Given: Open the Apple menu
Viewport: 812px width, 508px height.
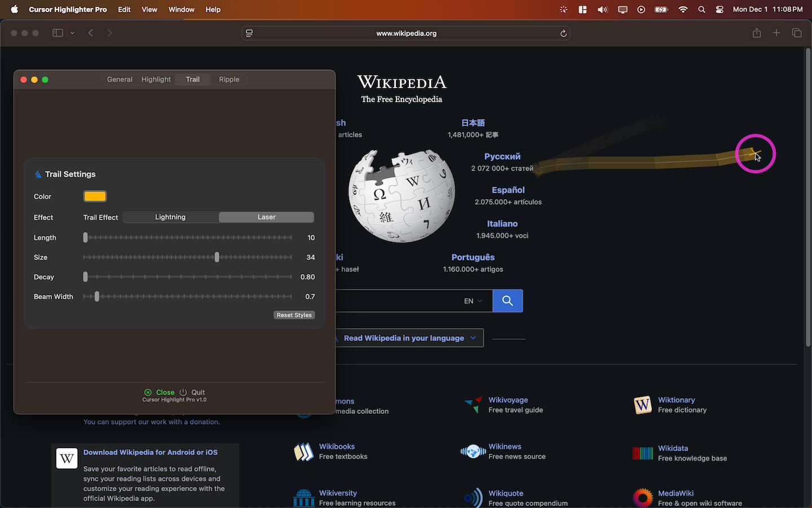Looking at the screenshot, I should click(15, 9).
